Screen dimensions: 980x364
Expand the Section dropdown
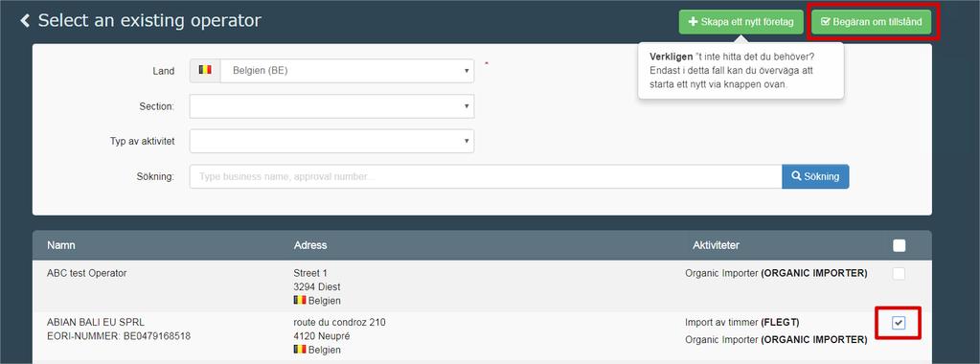pyautogui.click(x=331, y=106)
